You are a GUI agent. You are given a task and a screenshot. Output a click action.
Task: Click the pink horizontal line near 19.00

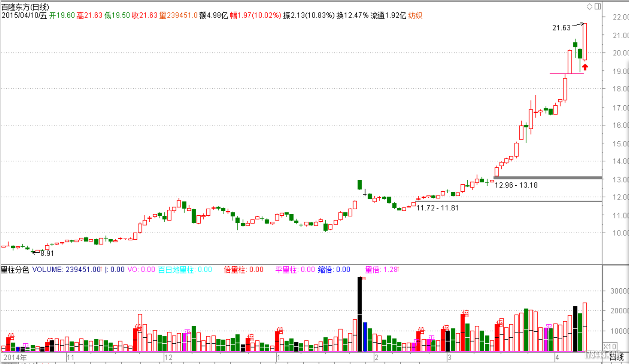(x=567, y=73)
